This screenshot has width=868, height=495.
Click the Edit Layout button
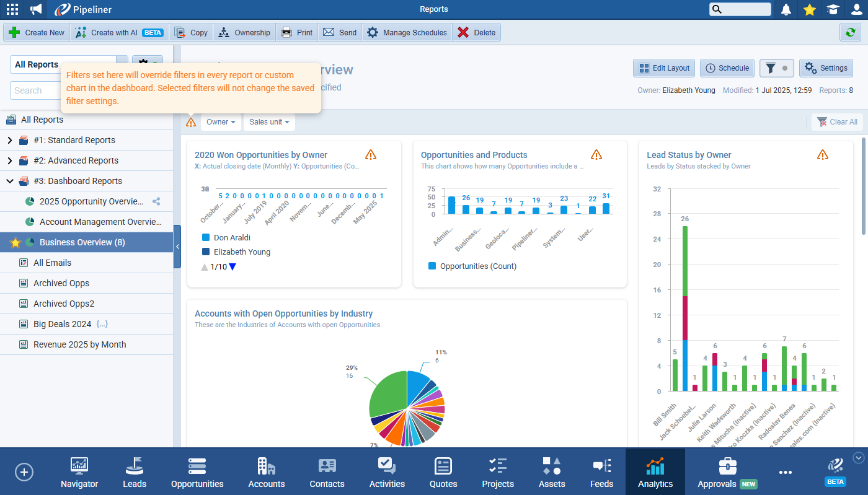[x=663, y=68]
